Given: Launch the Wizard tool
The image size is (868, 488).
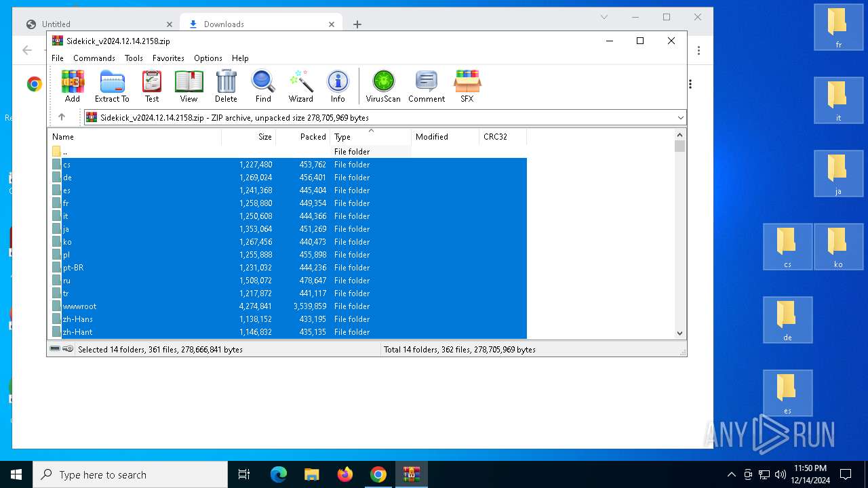Looking at the screenshot, I should point(301,86).
